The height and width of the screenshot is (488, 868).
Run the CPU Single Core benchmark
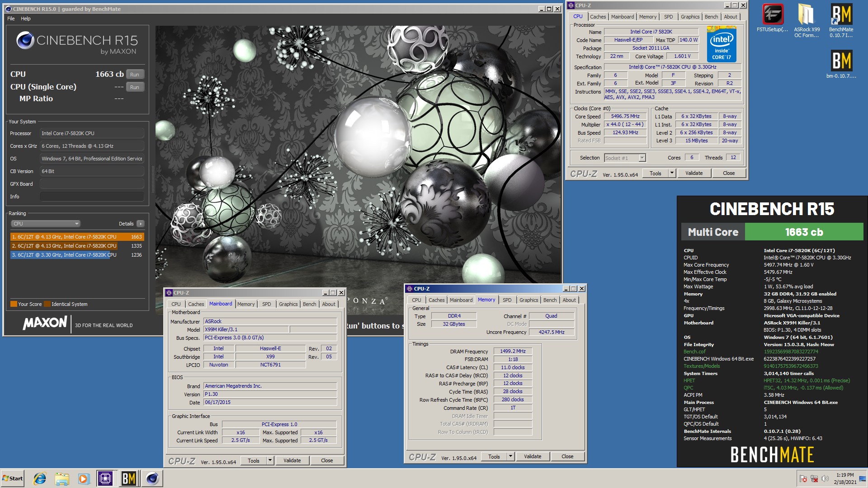pyautogui.click(x=135, y=87)
